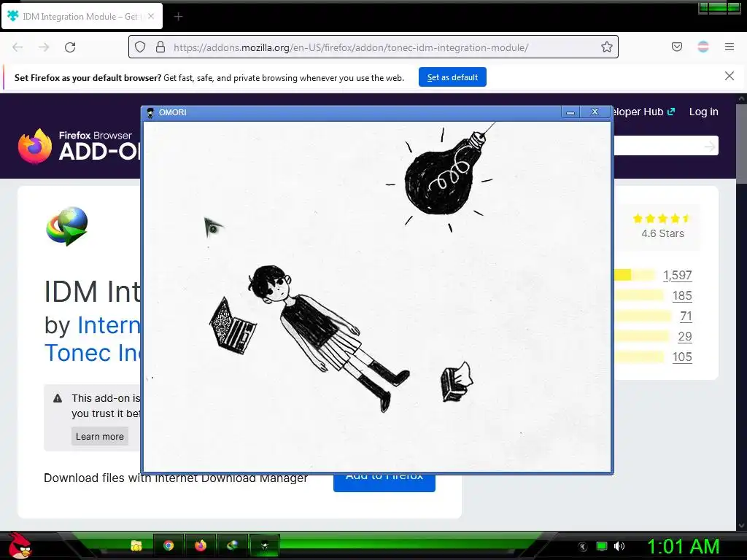Open the 1,597 five-star reviews link
Viewport: 747px width, 560px height.
tap(678, 275)
